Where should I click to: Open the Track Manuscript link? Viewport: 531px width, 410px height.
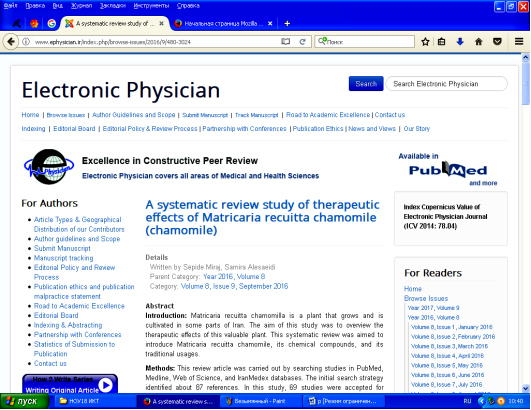256,115
